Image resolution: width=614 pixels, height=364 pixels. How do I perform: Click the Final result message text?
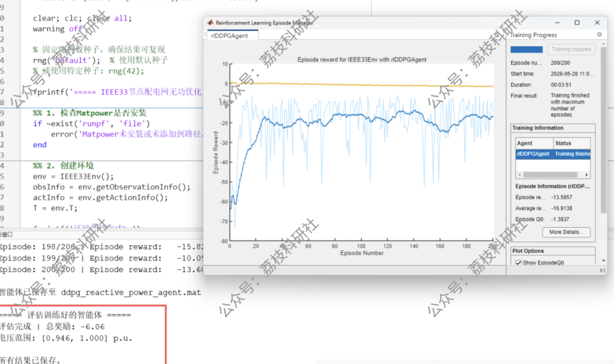click(x=570, y=105)
